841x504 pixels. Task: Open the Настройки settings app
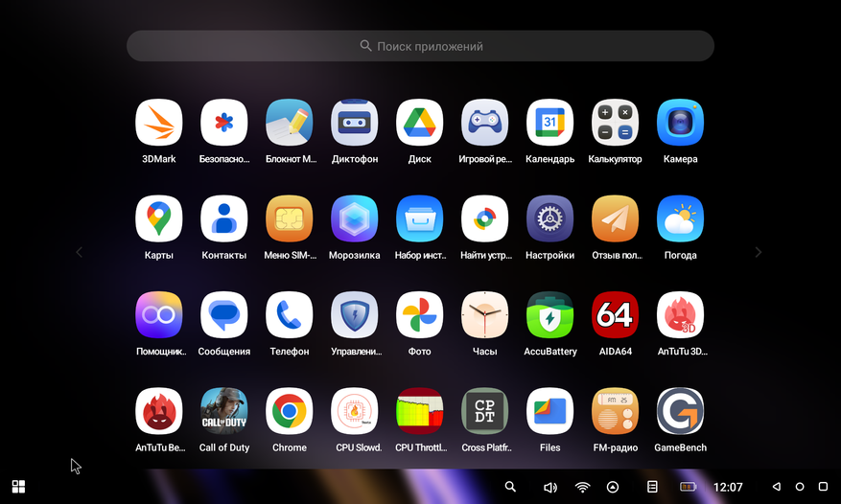point(549,218)
